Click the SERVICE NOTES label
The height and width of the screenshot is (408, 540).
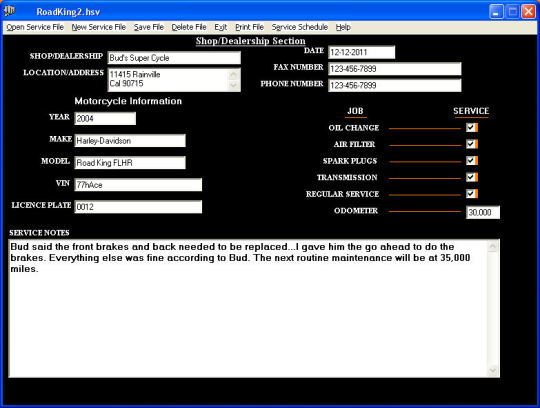[x=39, y=233]
